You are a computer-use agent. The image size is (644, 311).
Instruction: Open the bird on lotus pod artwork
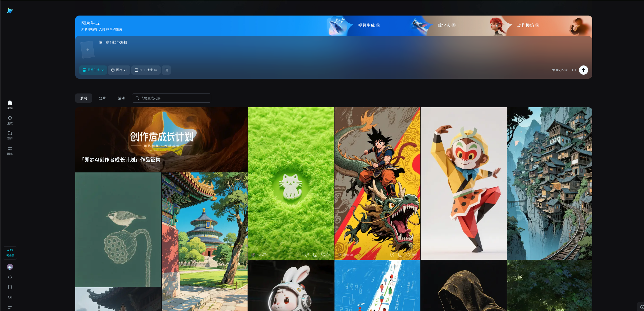tap(118, 229)
